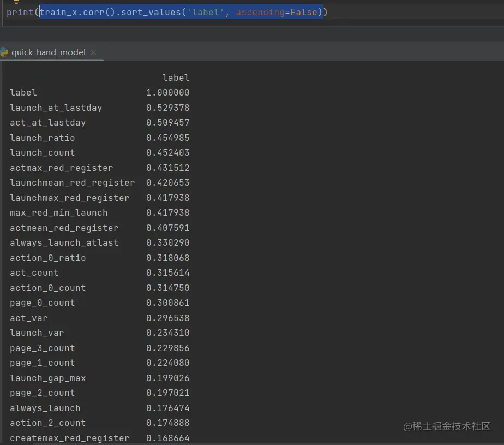Click the value 0.318068

pos(168,258)
